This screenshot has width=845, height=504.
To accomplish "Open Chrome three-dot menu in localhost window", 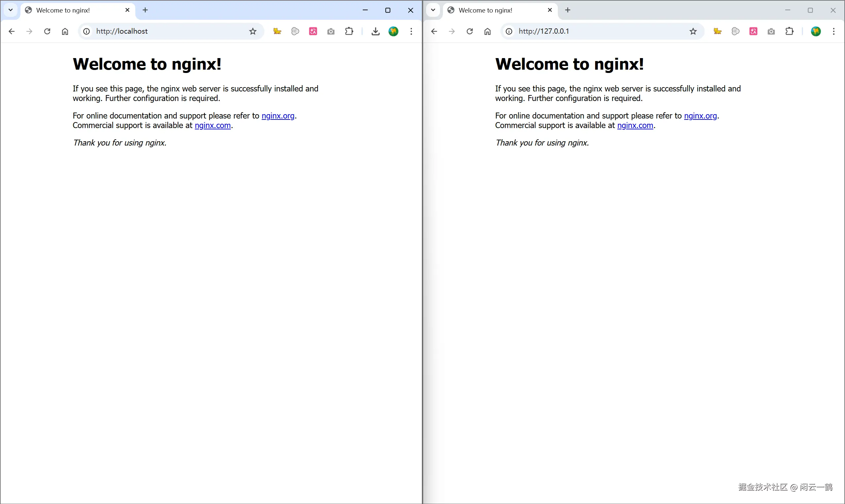I will tap(411, 31).
